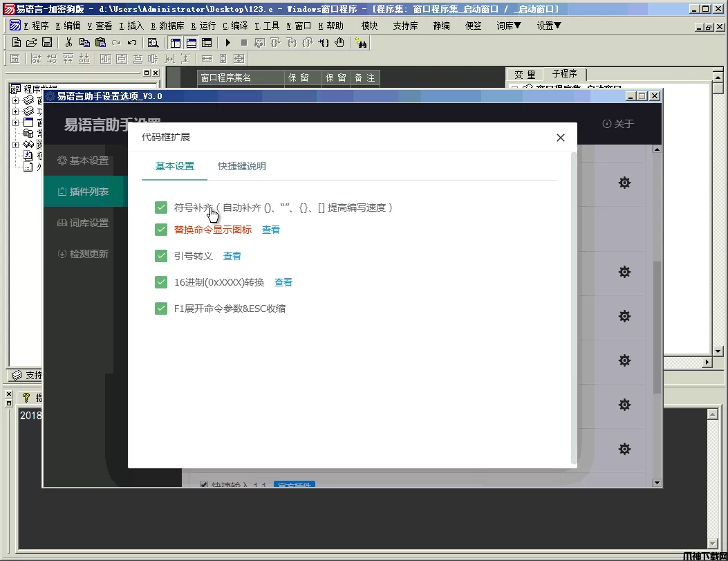Screen dimensions: 728x561
Task: Click the Cut scissors icon
Action: [x=69, y=42]
